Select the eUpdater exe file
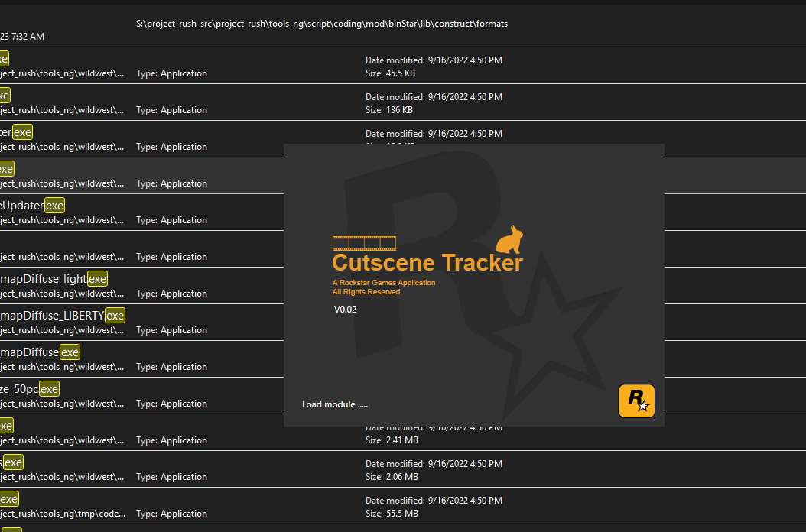 click(x=32, y=206)
